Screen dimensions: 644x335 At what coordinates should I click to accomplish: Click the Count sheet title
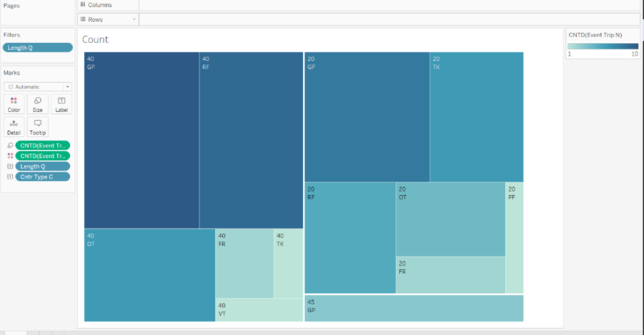point(95,40)
